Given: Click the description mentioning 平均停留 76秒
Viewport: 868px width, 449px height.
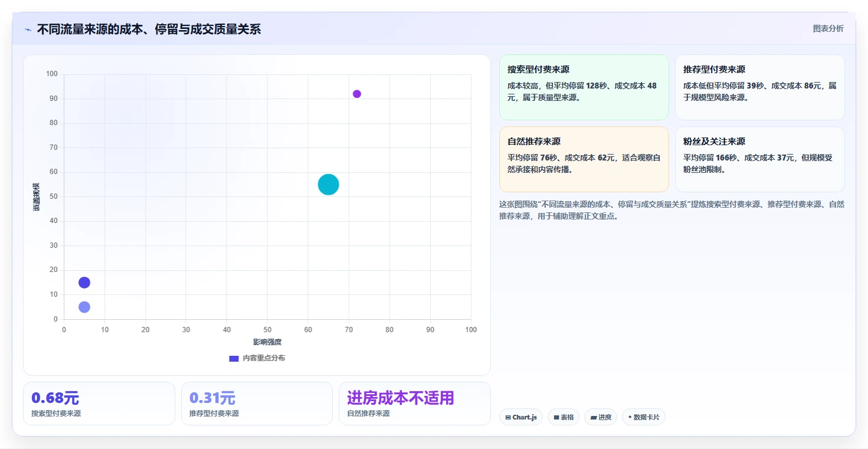Looking at the screenshot, I should click(x=584, y=163).
